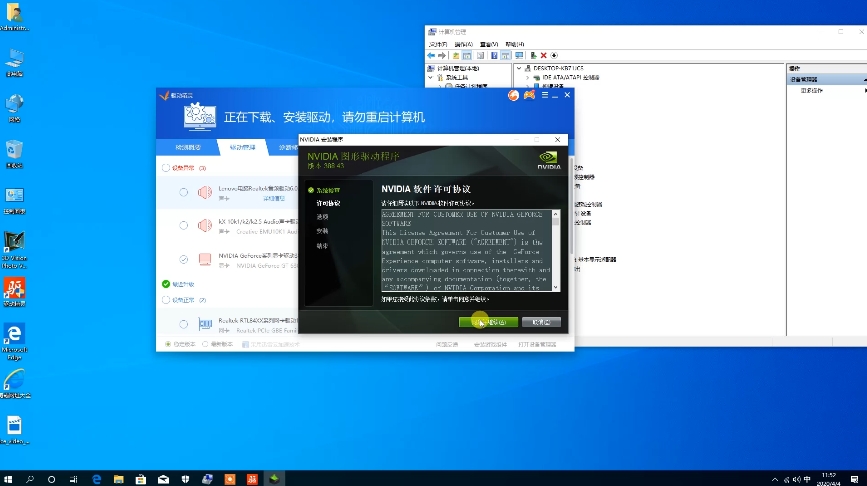Click the license text scrollbar up arrow

tap(556, 215)
